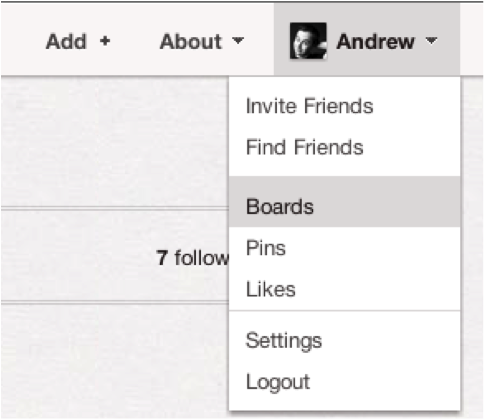This screenshot has height=420, width=484.
Task: Click Andrew's profile avatar picture
Action: pyautogui.click(x=308, y=41)
